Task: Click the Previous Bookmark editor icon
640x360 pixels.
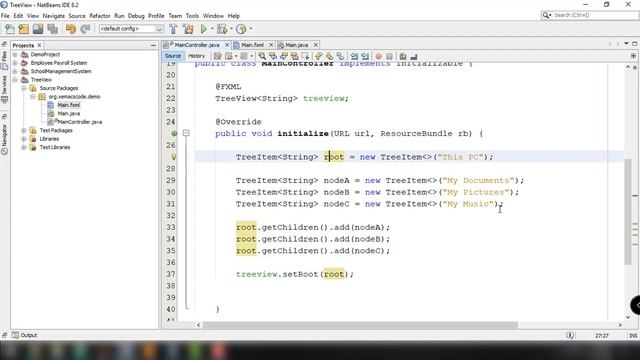Action: (319, 56)
